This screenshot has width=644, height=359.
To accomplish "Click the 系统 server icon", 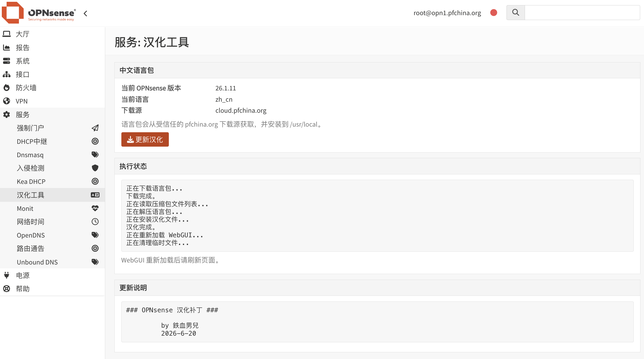I will [7, 61].
